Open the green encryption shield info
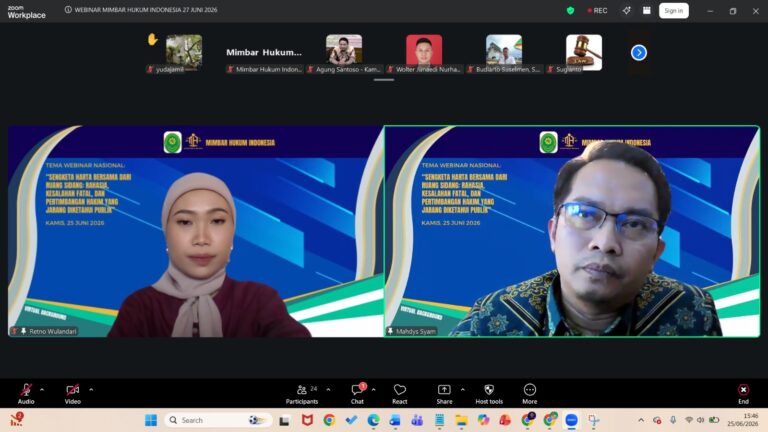Image resolution: width=768 pixels, height=432 pixels. pyautogui.click(x=570, y=10)
